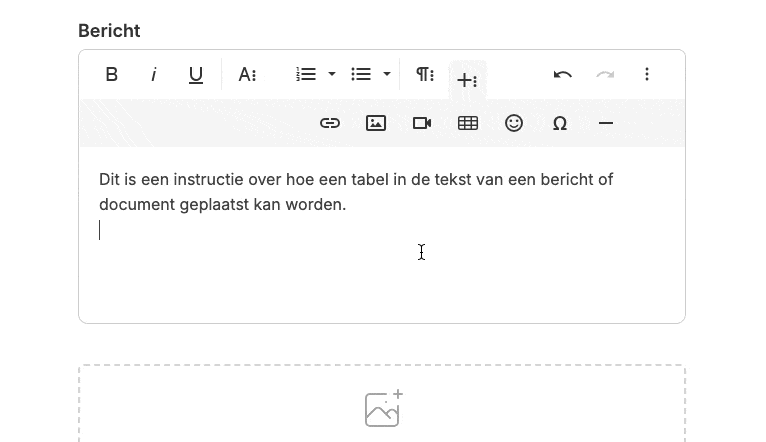Open the more options vertical dots menu
The width and height of the screenshot is (766, 442).
(x=647, y=75)
